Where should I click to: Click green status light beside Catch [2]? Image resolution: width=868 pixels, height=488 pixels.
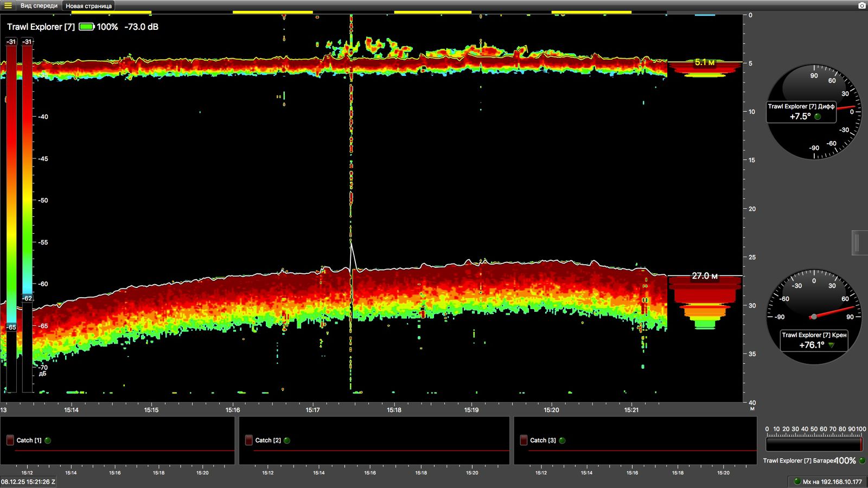coord(287,440)
